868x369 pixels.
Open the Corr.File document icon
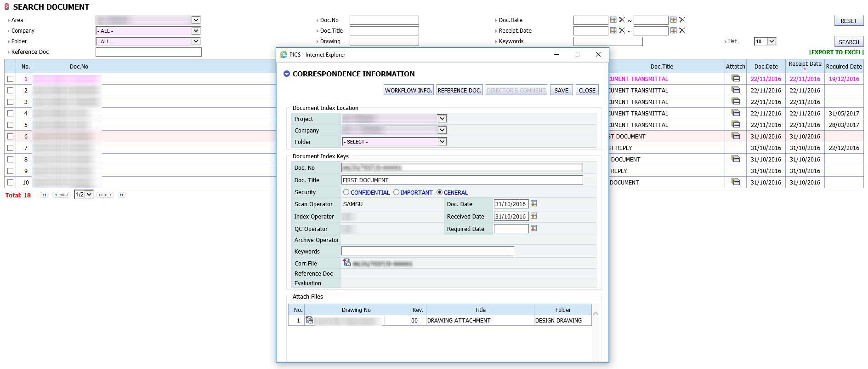point(347,263)
